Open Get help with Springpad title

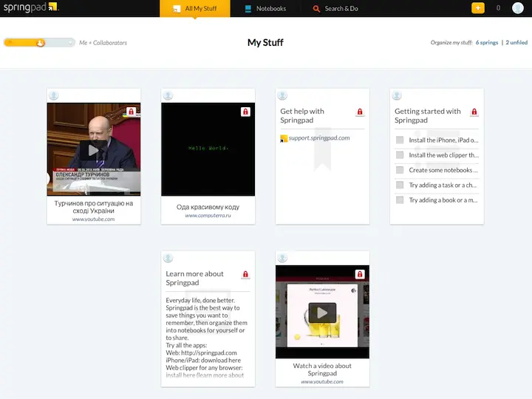pos(302,116)
